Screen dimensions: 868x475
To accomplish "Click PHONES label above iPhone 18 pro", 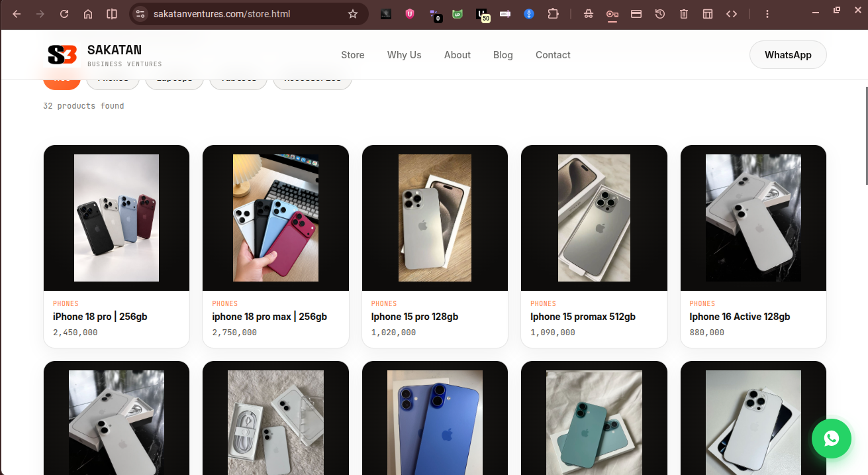I will point(66,303).
